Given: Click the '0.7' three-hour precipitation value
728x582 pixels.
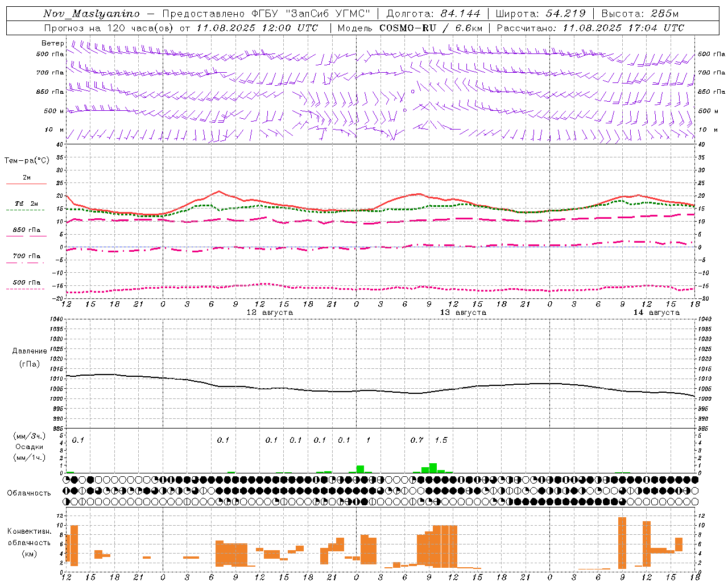Looking at the screenshot, I should pyautogui.click(x=417, y=440).
